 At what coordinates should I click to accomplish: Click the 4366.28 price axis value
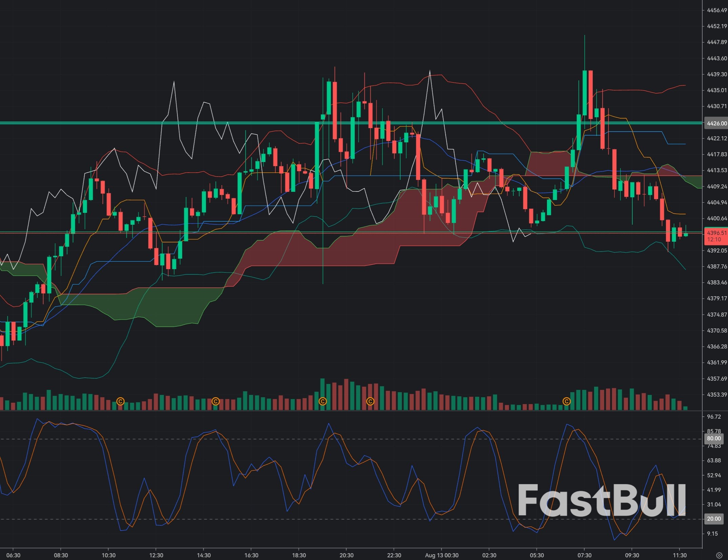click(x=717, y=346)
